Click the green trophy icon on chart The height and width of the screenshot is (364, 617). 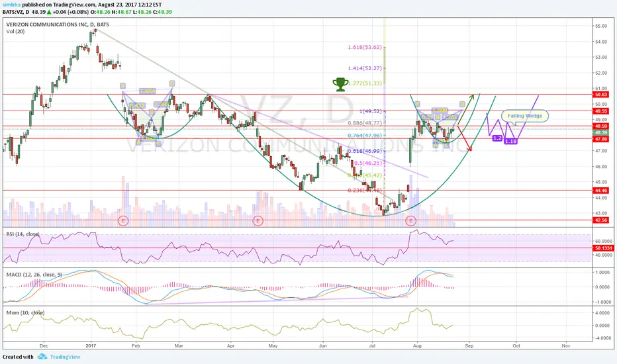340,84
